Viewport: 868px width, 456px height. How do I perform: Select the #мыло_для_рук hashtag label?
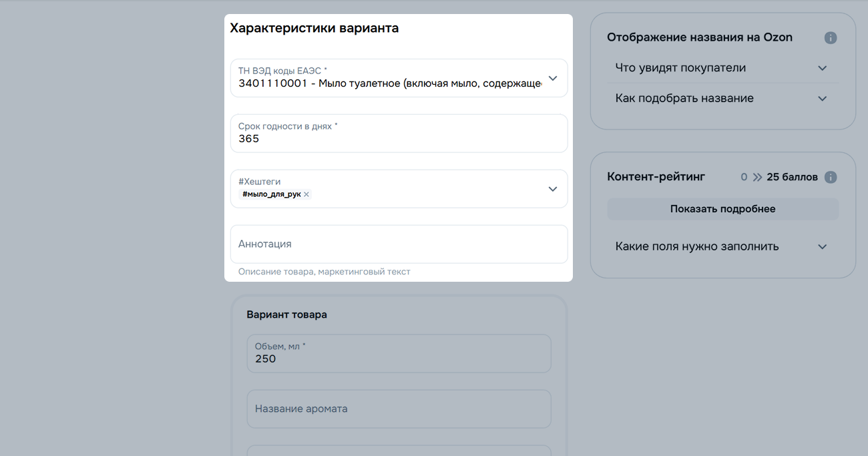click(272, 195)
